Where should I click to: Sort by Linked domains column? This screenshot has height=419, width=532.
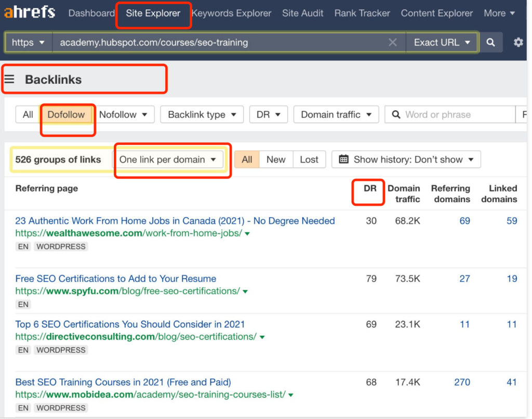(x=499, y=193)
